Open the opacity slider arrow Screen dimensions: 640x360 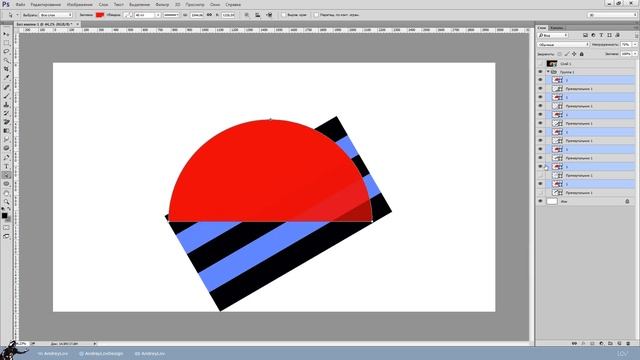point(635,44)
